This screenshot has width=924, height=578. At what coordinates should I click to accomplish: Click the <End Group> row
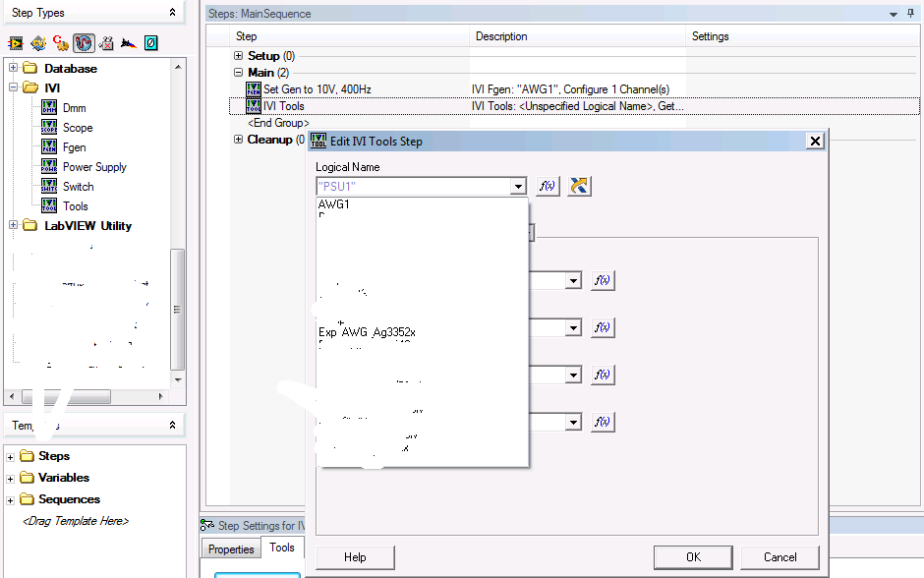(279, 123)
